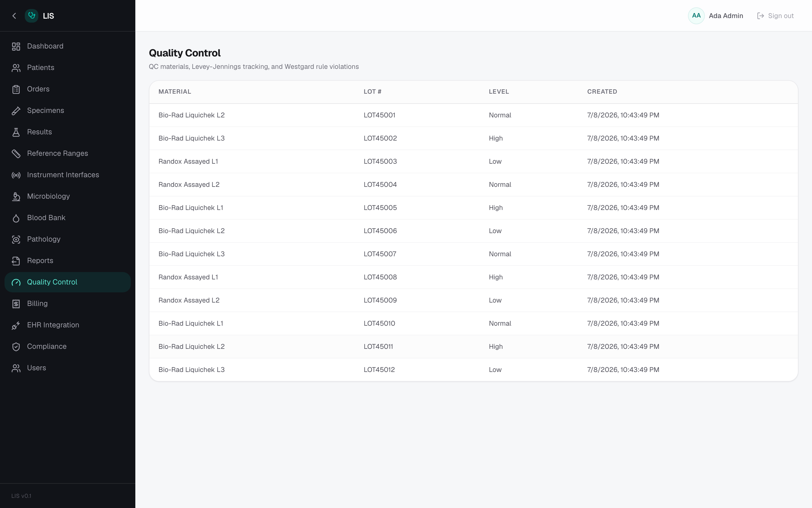Open the Users management page
The width and height of the screenshot is (812, 508).
click(x=67, y=368)
